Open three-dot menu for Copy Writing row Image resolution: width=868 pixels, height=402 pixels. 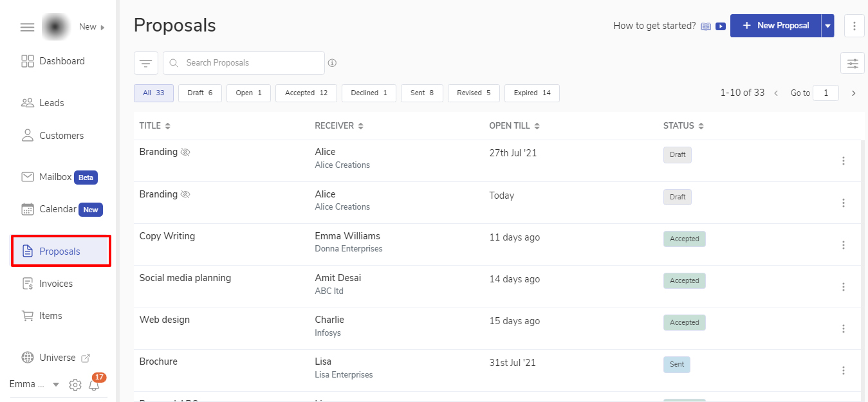tap(844, 245)
